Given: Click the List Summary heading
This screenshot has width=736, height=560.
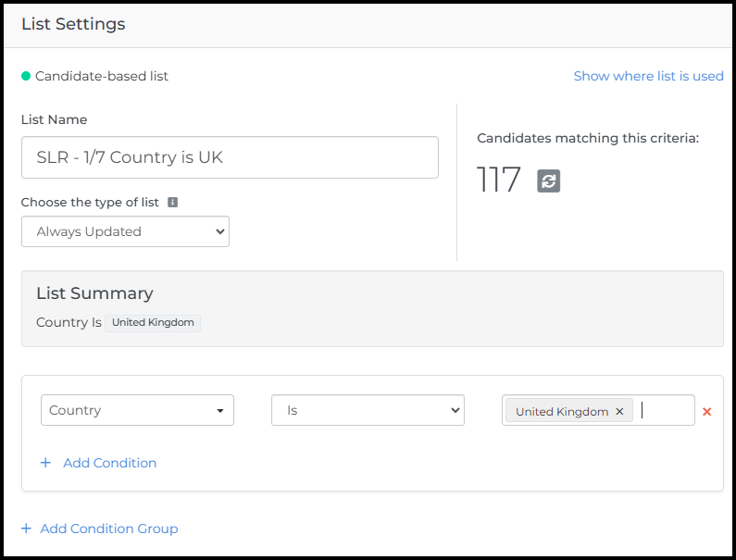Looking at the screenshot, I should (94, 293).
